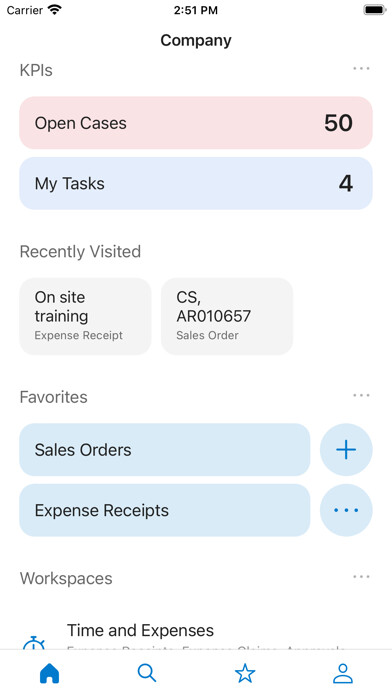392x696 pixels.
Task: Open the more options beside Expense Receipts
Action: tap(346, 510)
